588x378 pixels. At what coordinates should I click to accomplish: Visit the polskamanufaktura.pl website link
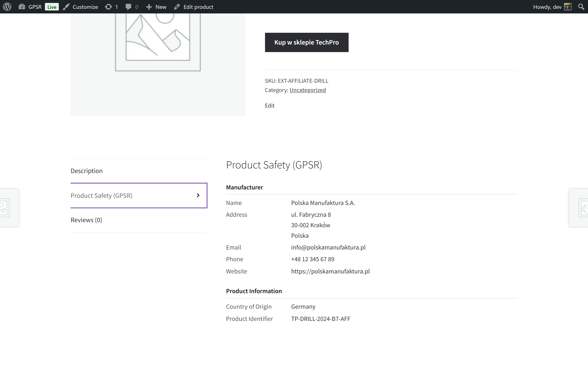click(330, 271)
